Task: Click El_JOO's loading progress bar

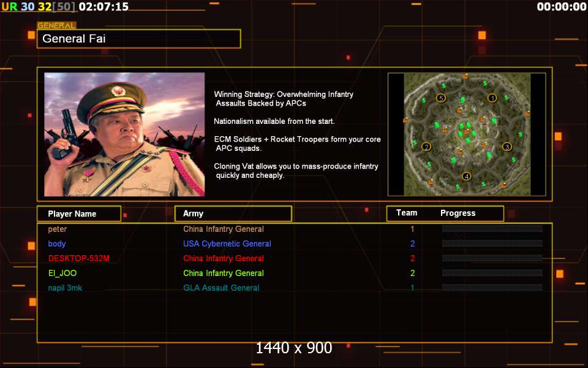Action: click(x=492, y=272)
